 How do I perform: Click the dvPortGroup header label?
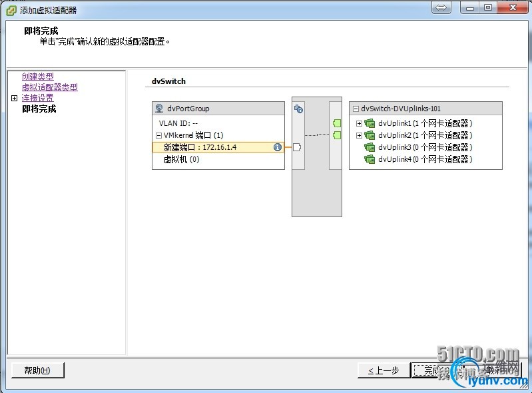[x=188, y=109]
